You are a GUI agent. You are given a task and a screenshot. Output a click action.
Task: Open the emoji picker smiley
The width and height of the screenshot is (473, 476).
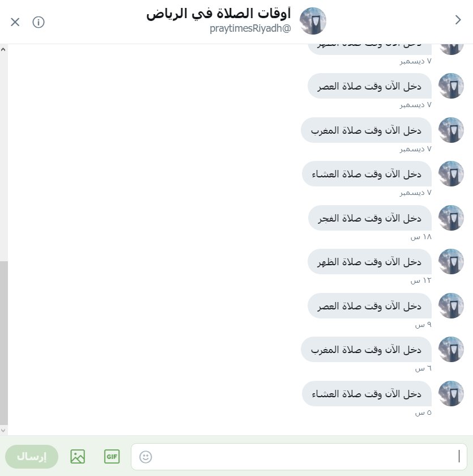click(x=146, y=457)
